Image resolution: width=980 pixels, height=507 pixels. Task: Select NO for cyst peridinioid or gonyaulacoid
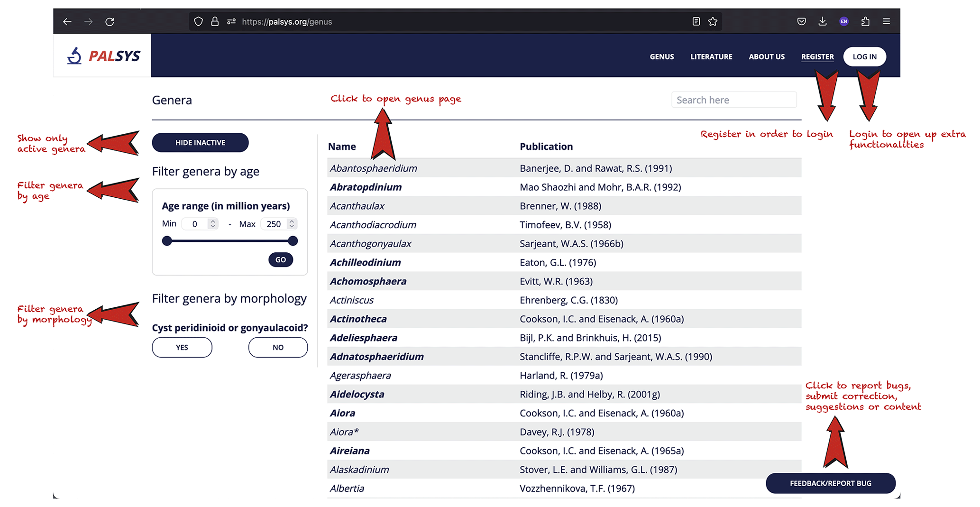tap(278, 348)
